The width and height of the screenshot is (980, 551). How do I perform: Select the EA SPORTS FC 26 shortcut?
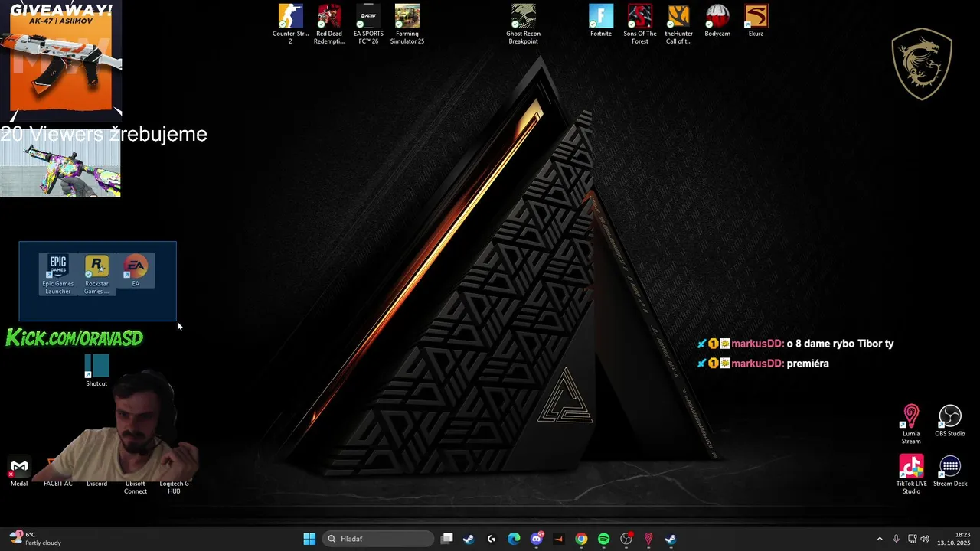(368, 24)
